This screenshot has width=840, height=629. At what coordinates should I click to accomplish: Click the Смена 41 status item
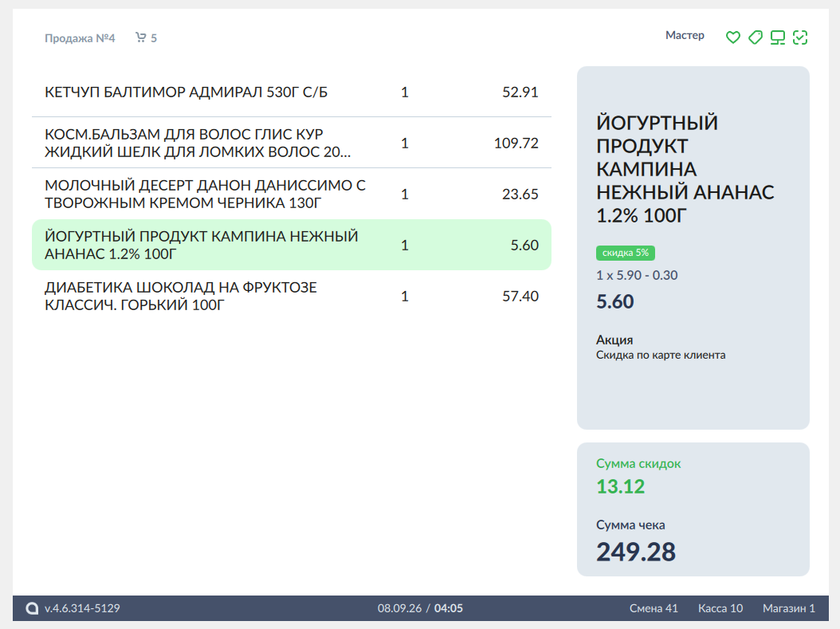point(654,608)
